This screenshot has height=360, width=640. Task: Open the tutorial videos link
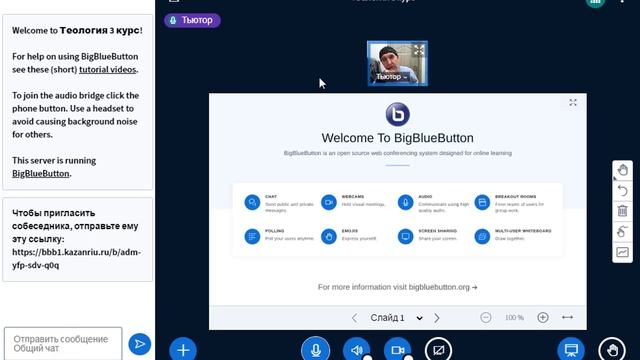pyautogui.click(x=108, y=69)
